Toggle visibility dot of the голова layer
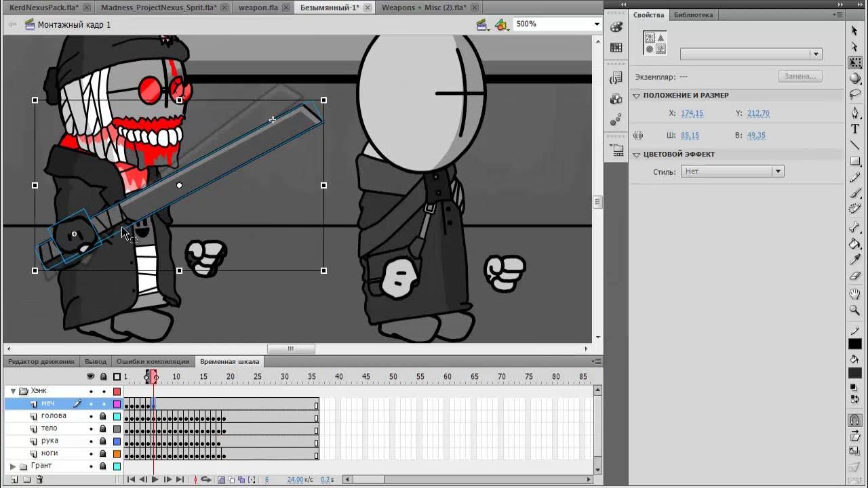The height and width of the screenshot is (488, 868). pos(91,416)
